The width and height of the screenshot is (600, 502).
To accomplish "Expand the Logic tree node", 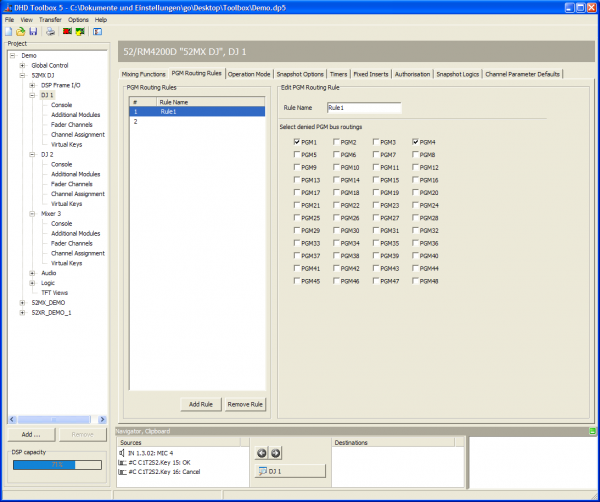I will click(x=33, y=283).
